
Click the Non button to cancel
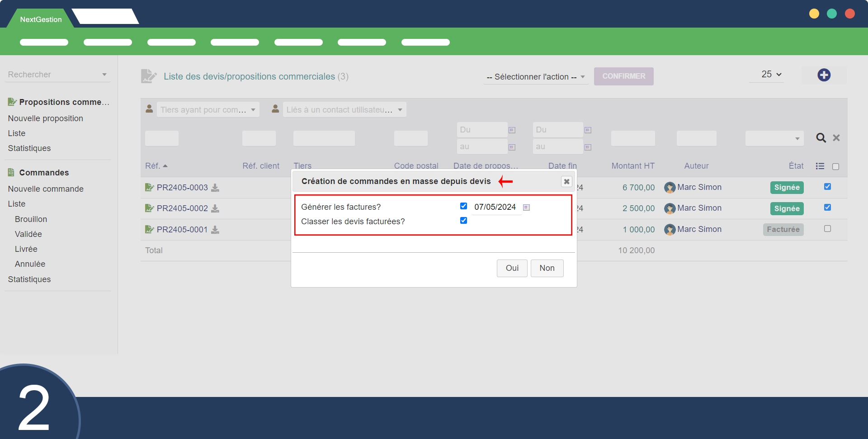point(547,268)
